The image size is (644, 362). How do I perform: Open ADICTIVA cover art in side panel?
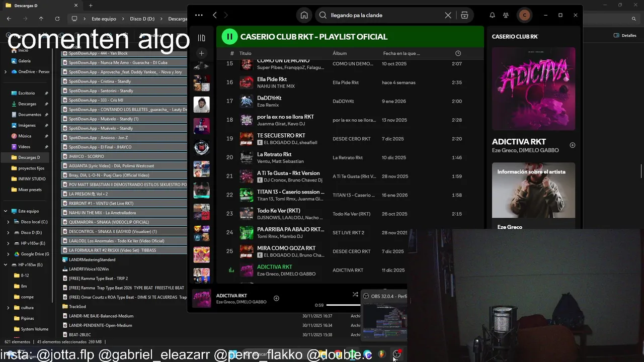[x=533, y=89]
